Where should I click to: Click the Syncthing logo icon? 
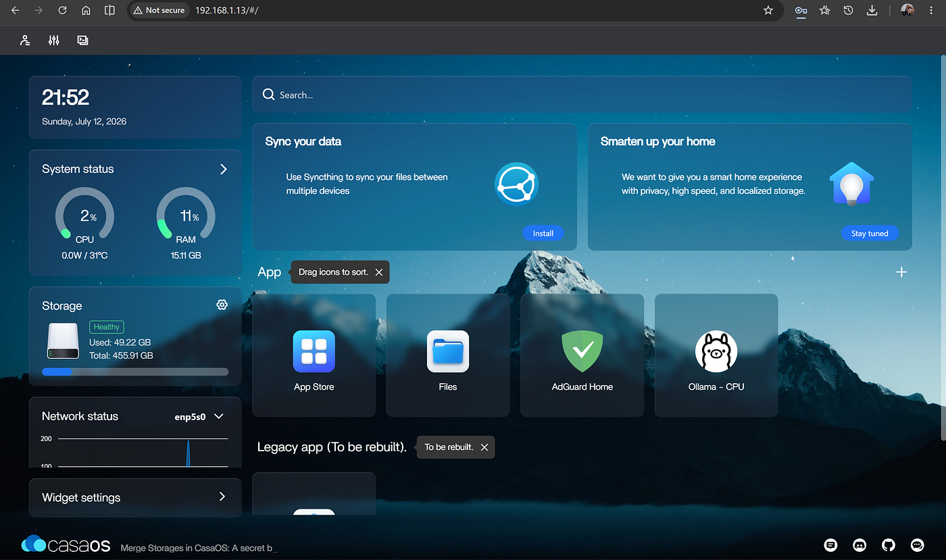(516, 184)
